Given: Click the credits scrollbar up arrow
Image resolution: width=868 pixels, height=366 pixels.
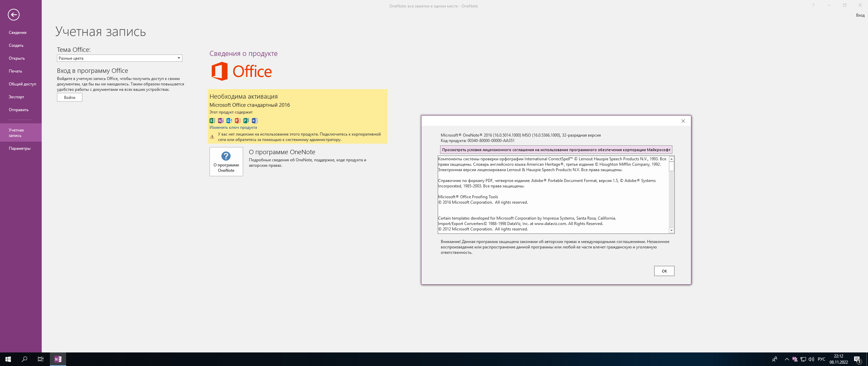Looking at the screenshot, I should click(x=671, y=159).
